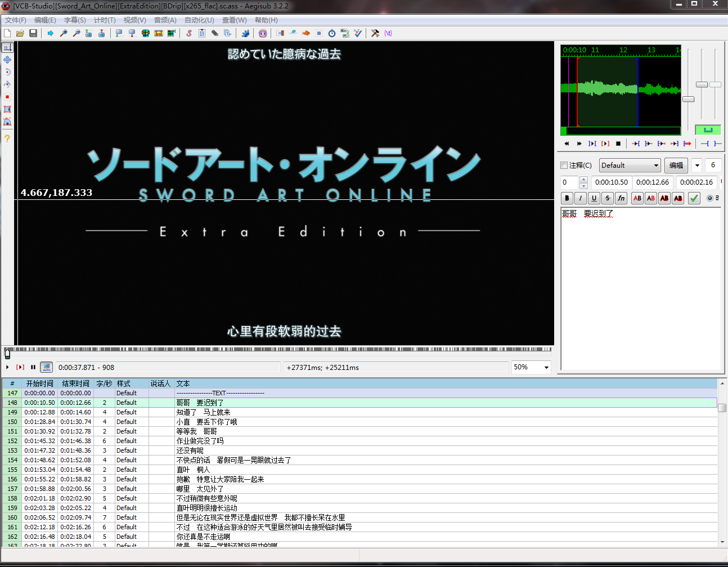This screenshot has height=567, width=728.
Task: Select the radio button beside the check mark
Action: pyautogui.click(x=709, y=198)
